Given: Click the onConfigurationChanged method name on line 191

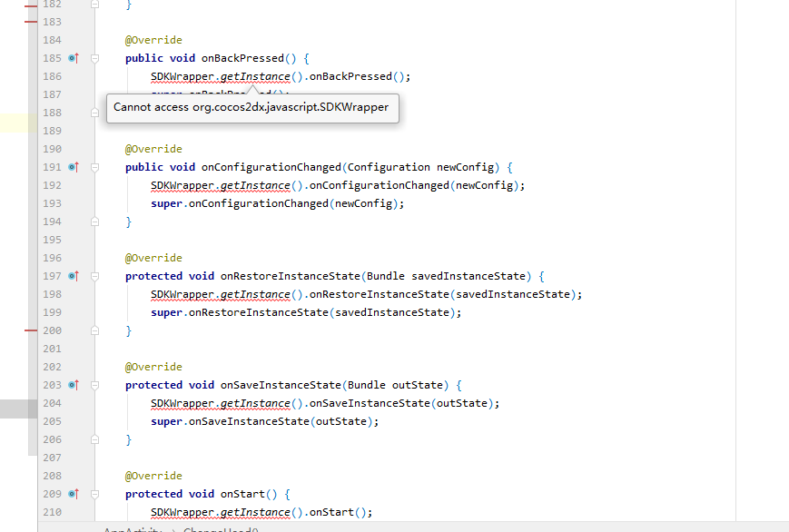Looking at the screenshot, I should 271,167.
